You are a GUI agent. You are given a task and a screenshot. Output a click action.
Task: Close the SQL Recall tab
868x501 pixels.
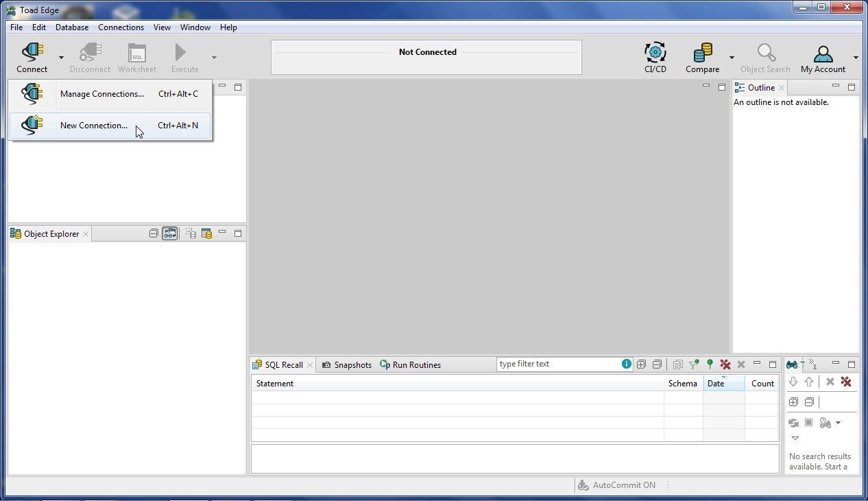310,365
